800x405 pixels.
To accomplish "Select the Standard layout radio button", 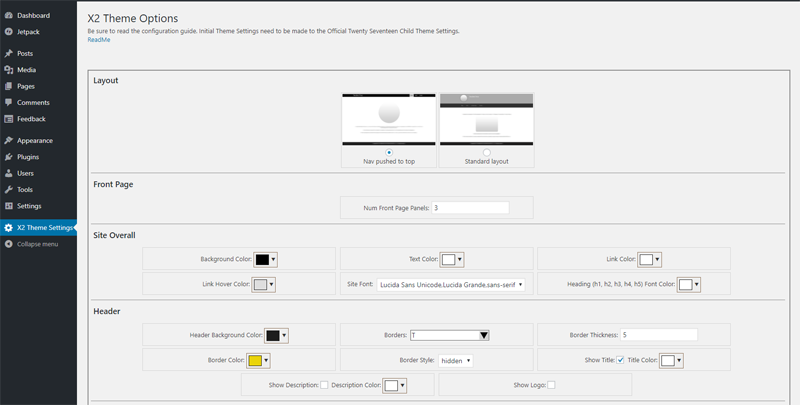I will (487, 153).
